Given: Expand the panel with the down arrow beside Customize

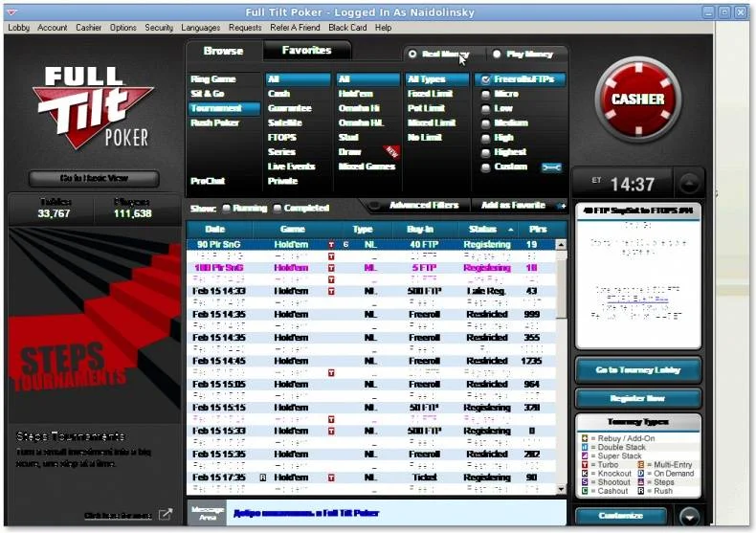Looking at the screenshot, I should [x=689, y=517].
